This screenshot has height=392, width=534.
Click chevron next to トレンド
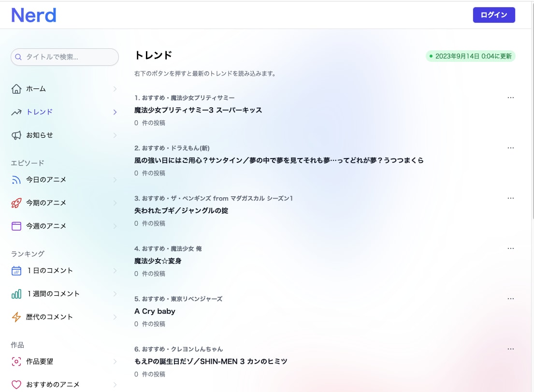[115, 112]
